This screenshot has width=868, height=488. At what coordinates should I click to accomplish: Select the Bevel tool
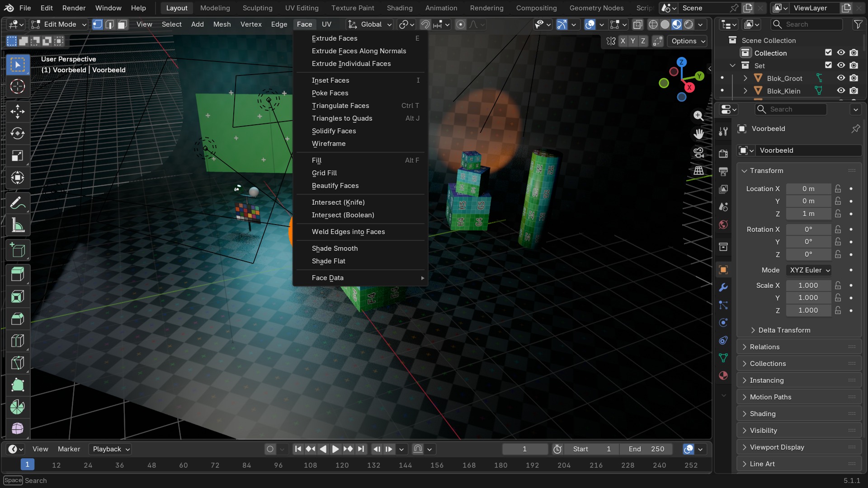point(18,319)
